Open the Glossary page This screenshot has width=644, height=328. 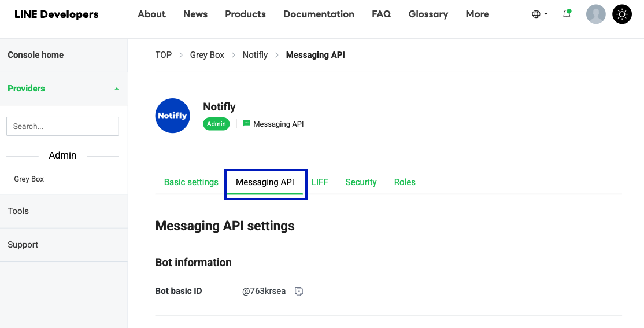(428, 14)
